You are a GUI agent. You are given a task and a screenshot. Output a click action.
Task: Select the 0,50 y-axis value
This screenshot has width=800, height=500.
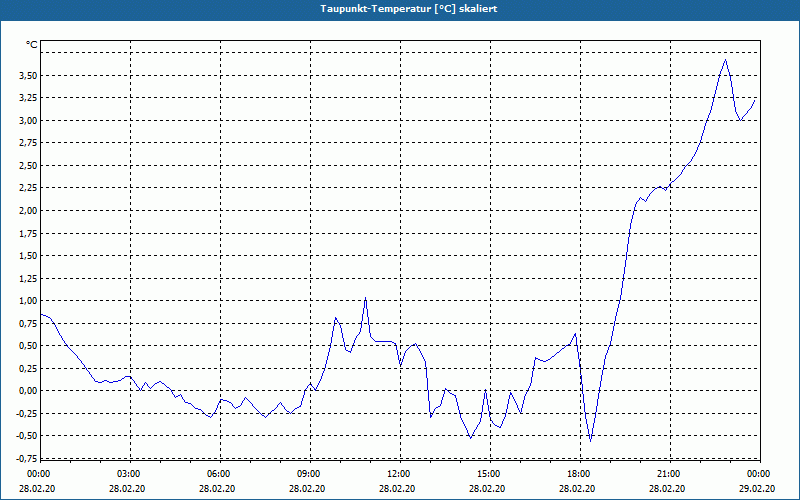(x=28, y=346)
